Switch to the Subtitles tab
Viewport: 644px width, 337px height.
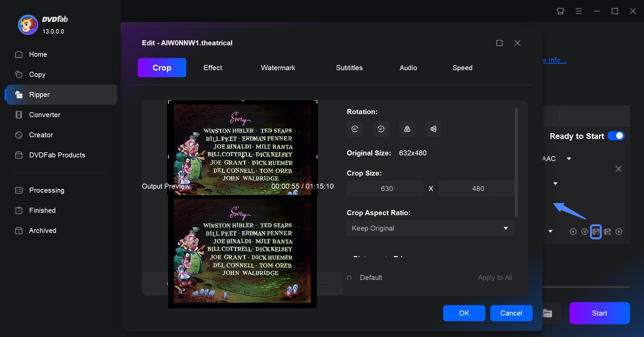349,67
